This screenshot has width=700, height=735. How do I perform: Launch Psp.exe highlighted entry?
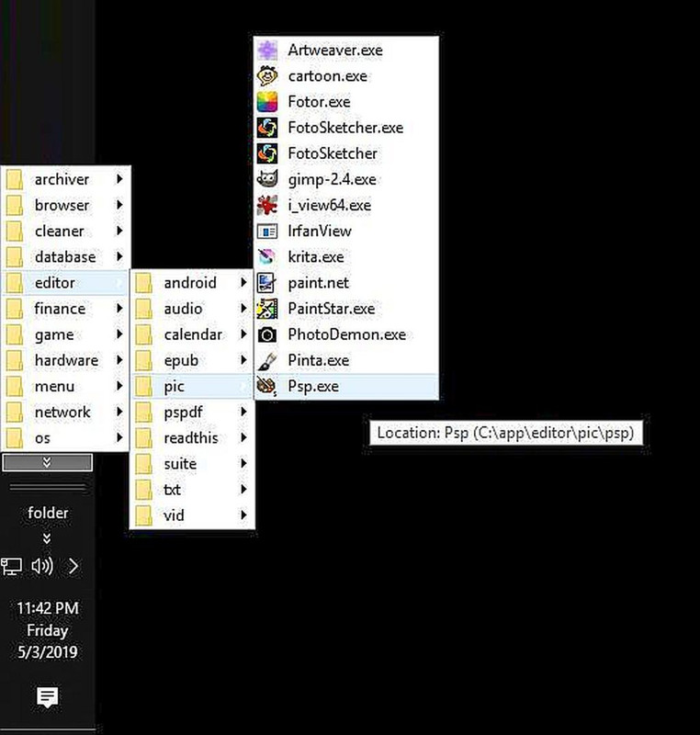346,386
